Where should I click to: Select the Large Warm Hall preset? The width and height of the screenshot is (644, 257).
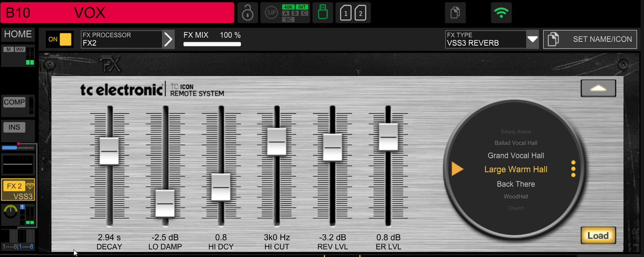pos(516,169)
